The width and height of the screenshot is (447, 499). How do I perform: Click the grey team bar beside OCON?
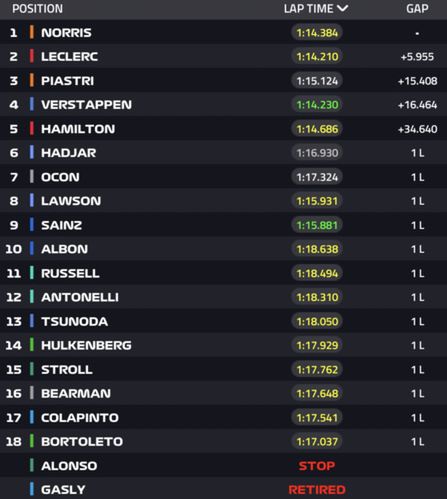pyautogui.click(x=32, y=177)
